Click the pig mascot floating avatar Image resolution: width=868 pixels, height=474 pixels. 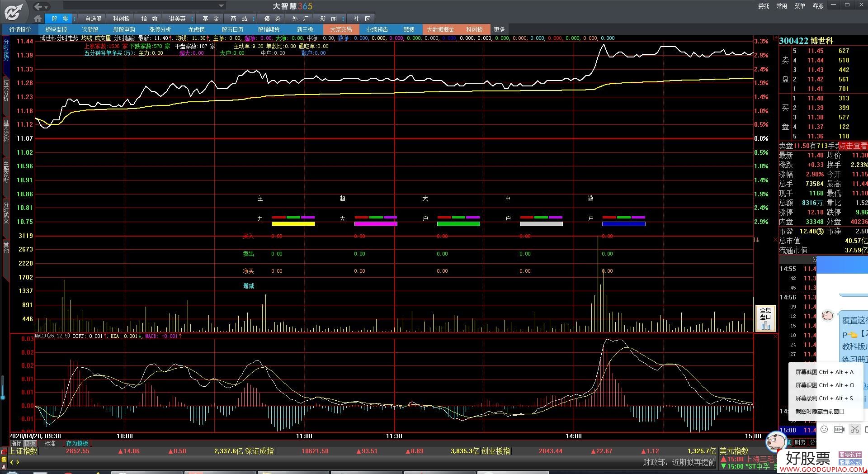click(x=776, y=440)
